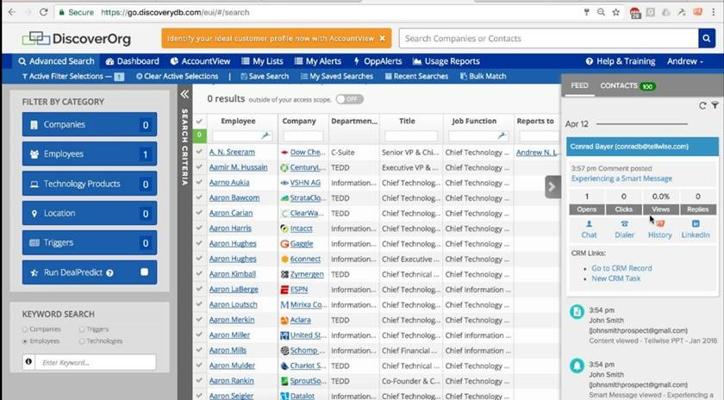The height and width of the screenshot is (400, 724).
Task: Expand the Companies filter category
Action: click(x=90, y=124)
